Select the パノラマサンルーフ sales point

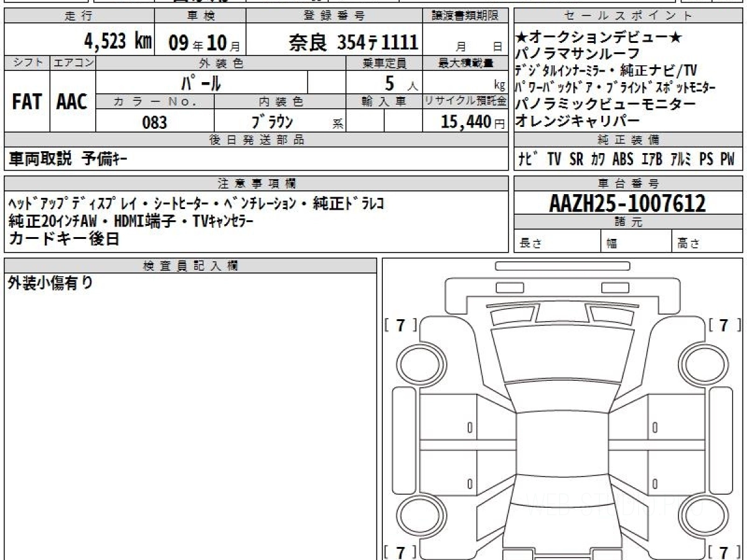click(x=578, y=54)
